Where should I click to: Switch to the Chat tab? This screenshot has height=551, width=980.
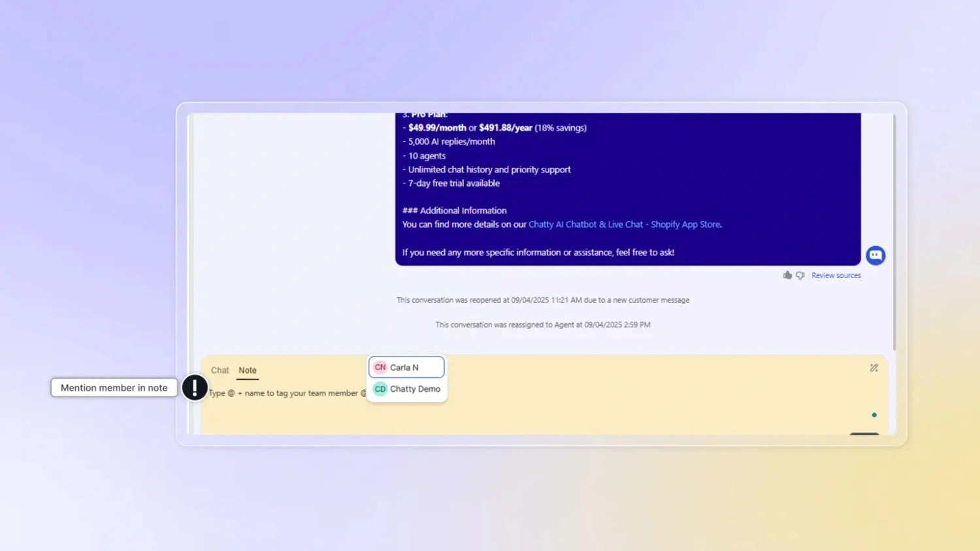[x=220, y=370]
